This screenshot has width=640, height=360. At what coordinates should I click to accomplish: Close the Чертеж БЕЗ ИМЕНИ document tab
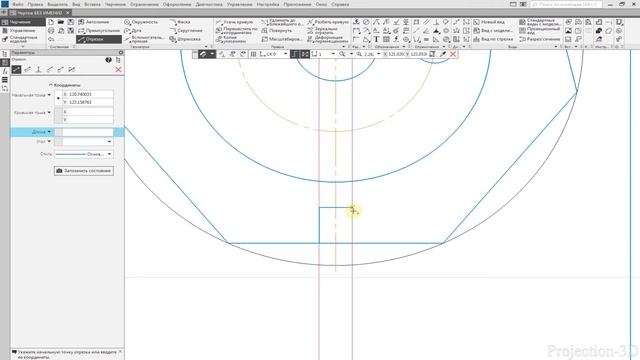(x=68, y=13)
